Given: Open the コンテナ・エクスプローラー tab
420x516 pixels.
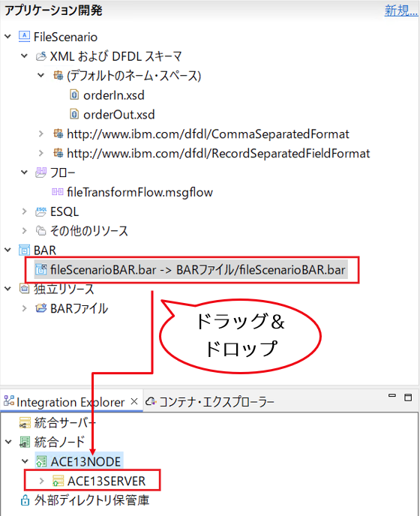Looking at the screenshot, I should click(x=210, y=402).
